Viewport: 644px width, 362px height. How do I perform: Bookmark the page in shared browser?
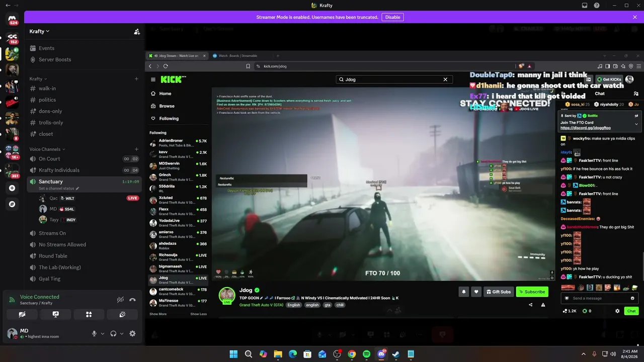pyautogui.click(x=248, y=66)
